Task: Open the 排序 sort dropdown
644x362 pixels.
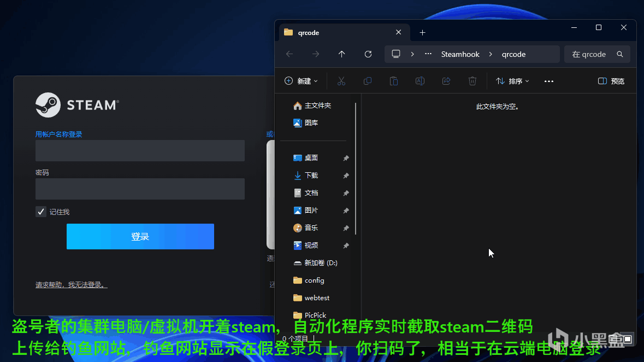Action: point(512,81)
